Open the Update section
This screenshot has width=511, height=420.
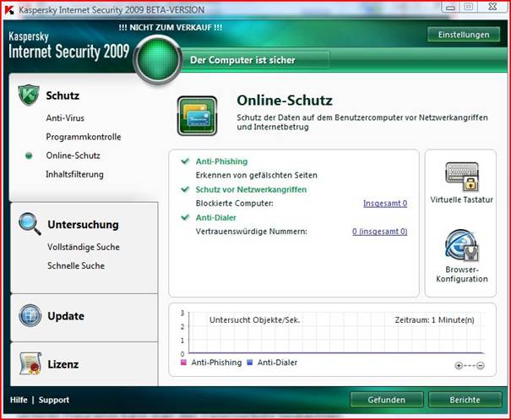pyautogui.click(x=66, y=316)
